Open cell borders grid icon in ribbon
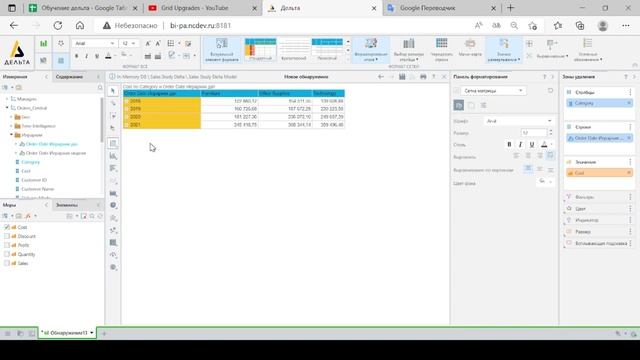The width and height of the screenshot is (640, 360). tap(171, 43)
